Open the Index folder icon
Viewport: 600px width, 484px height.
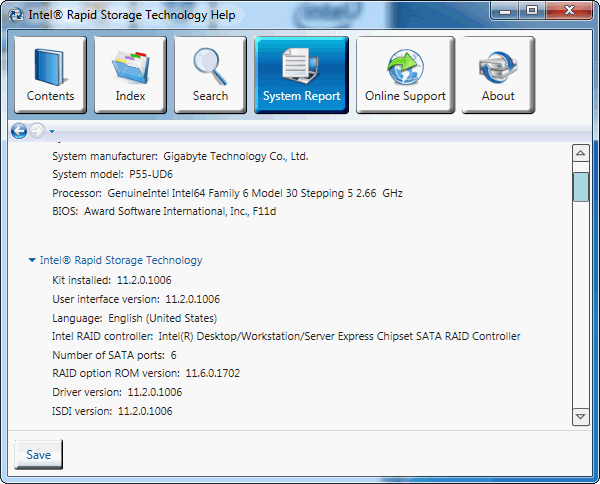[x=130, y=75]
